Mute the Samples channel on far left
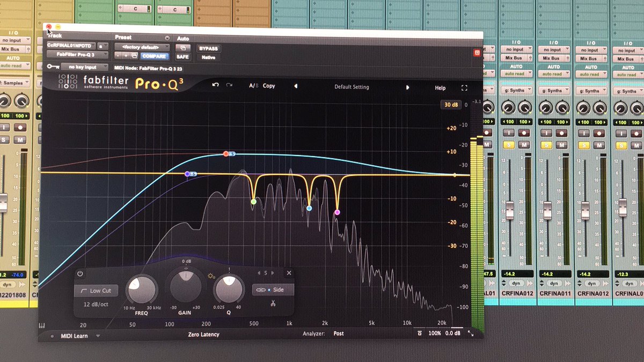Viewport: 644px width, 362px height. coord(20,140)
